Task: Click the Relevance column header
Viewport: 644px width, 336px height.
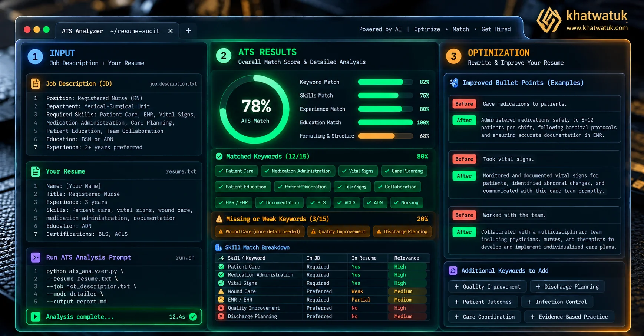Action: pos(407,258)
